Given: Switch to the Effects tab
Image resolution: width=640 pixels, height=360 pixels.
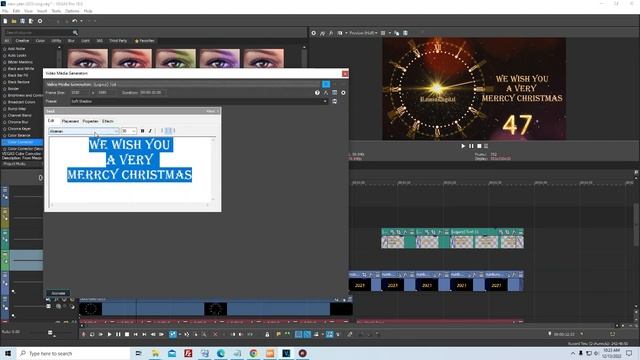Looking at the screenshot, I should pyautogui.click(x=108, y=121).
